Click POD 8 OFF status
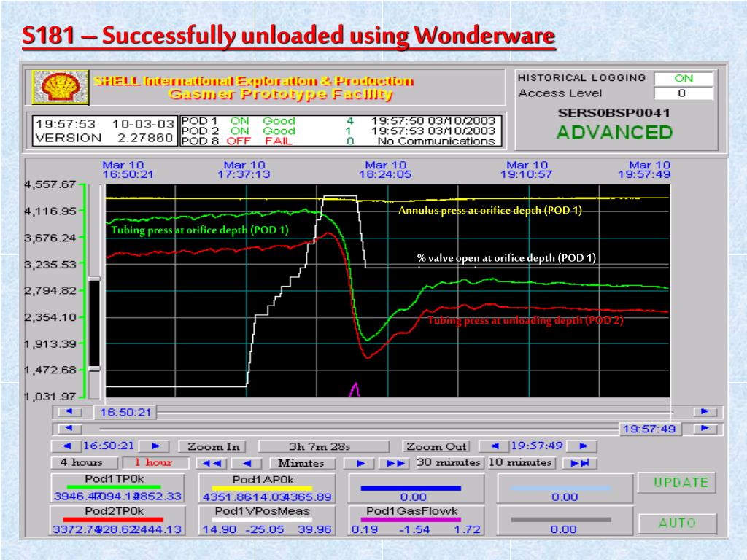This screenshot has width=747, height=560. (x=239, y=141)
